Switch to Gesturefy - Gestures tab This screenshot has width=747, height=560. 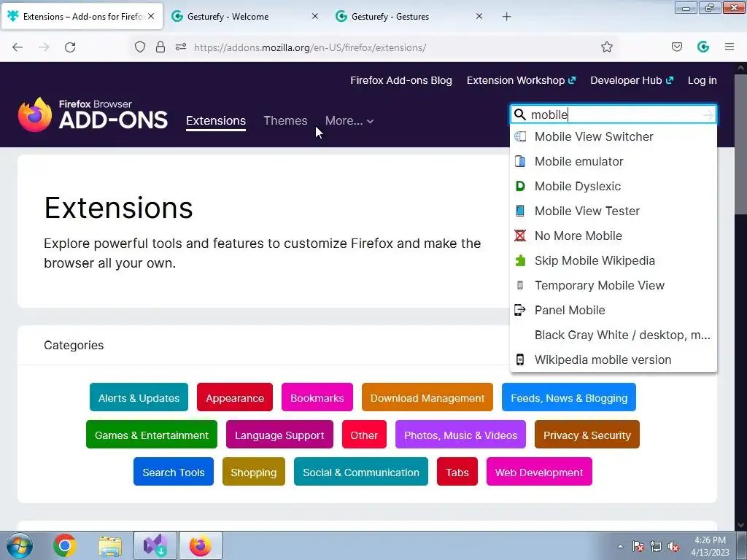point(410,17)
